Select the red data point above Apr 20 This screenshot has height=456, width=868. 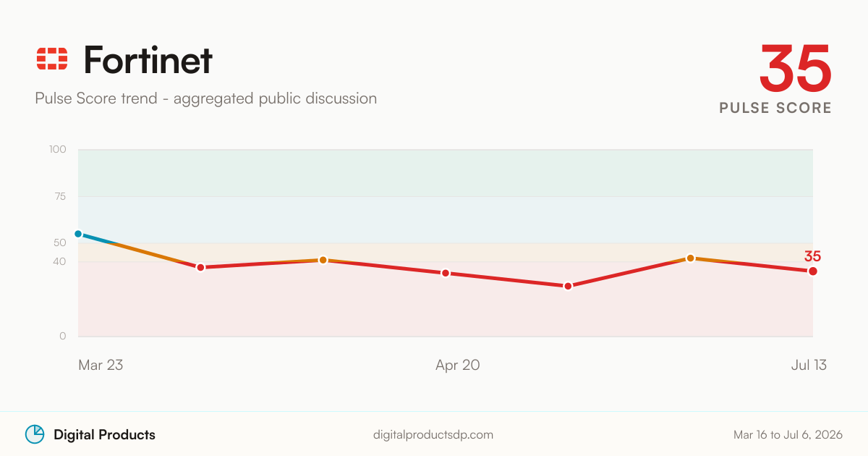446,273
